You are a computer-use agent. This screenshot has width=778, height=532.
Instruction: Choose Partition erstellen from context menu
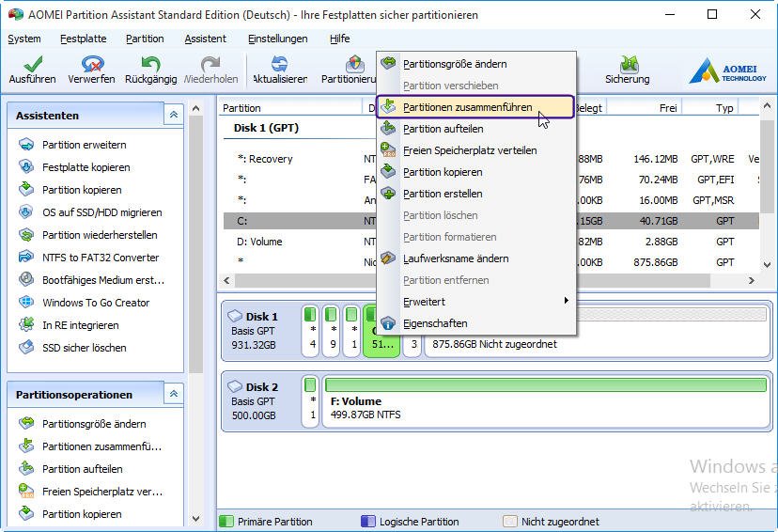(x=476, y=194)
